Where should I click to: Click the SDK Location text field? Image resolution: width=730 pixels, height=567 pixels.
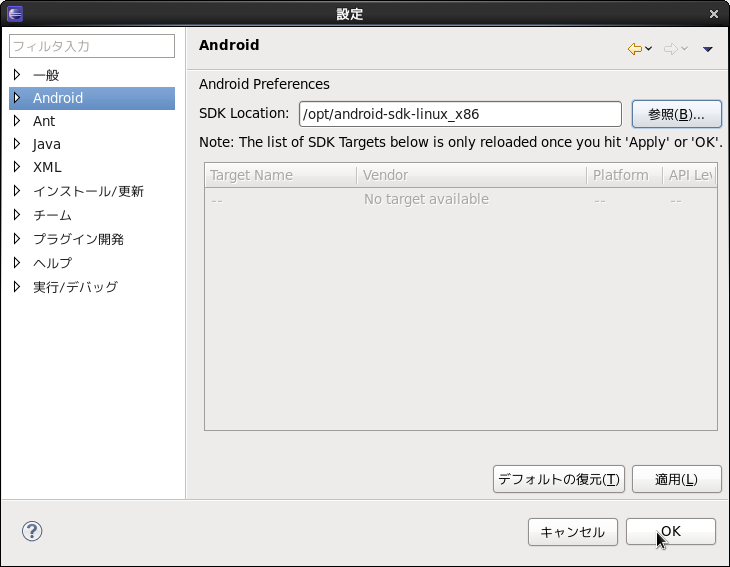click(460, 114)
